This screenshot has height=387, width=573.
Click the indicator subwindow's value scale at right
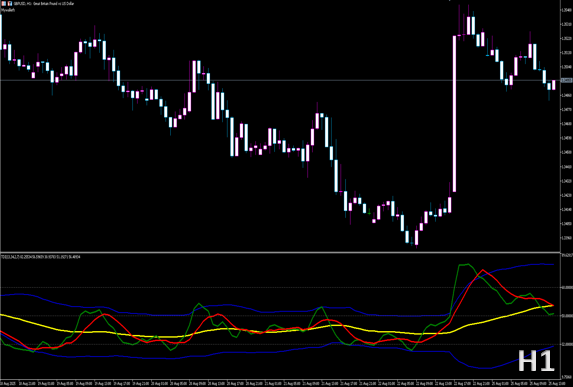566,316
